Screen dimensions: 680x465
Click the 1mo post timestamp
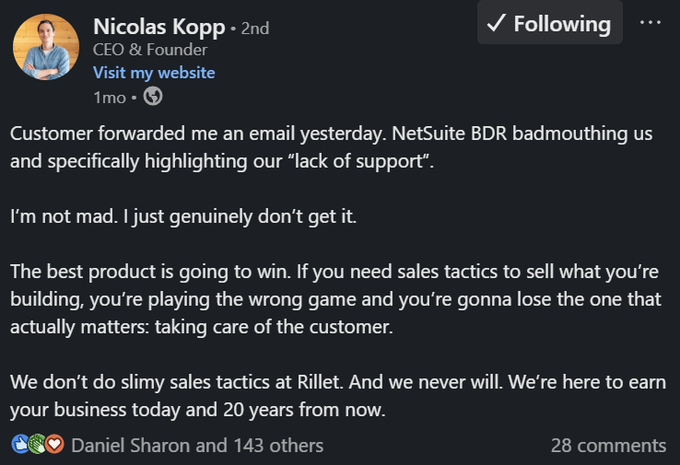click(110, 98)
